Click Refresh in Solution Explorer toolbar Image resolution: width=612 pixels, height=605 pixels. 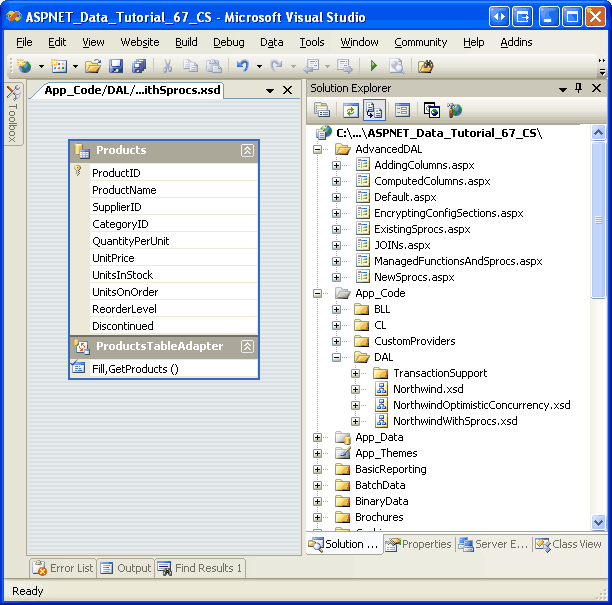pos(351,110)
